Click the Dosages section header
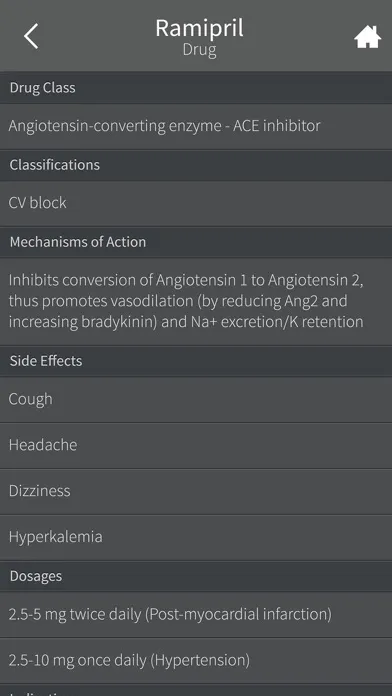The width and height of the screenshot is (392, 696). pyautogui.click(x=196, y=577)
